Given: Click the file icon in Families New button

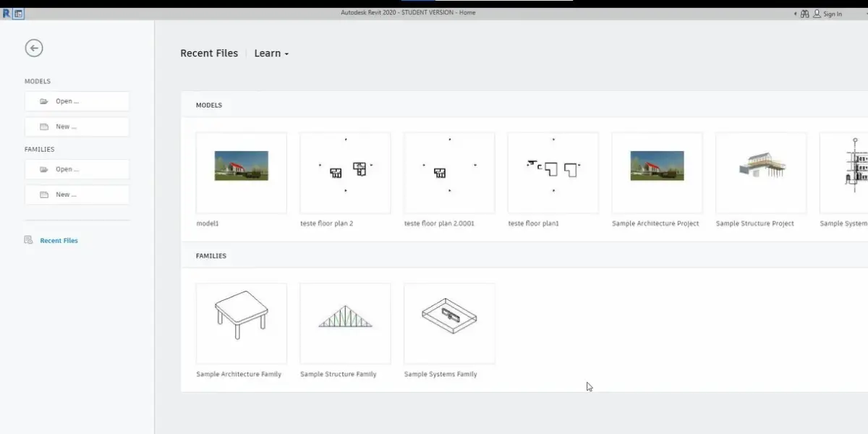Looking at the screenshot, I should (x=43, y=195).
